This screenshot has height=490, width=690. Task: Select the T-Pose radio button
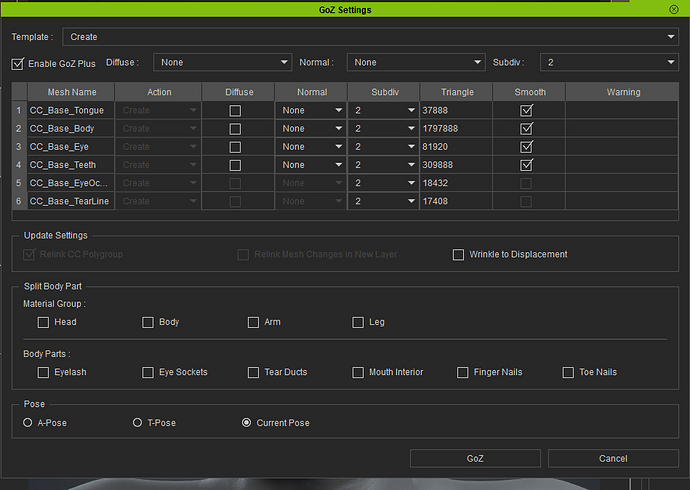(x=137, y=423)
